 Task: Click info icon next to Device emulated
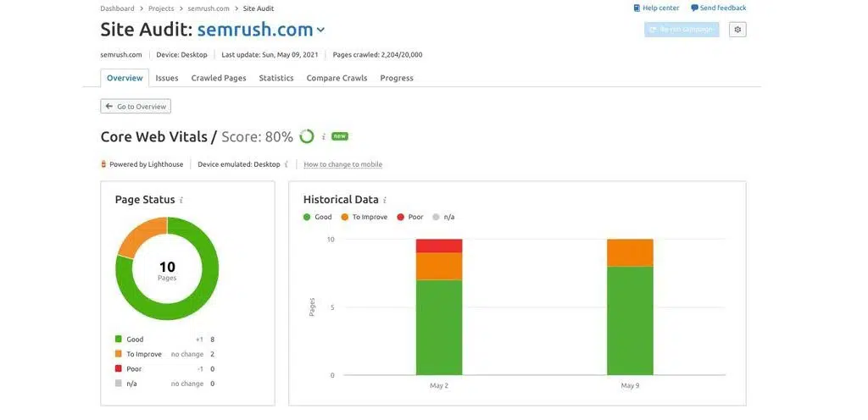point(287,164)
